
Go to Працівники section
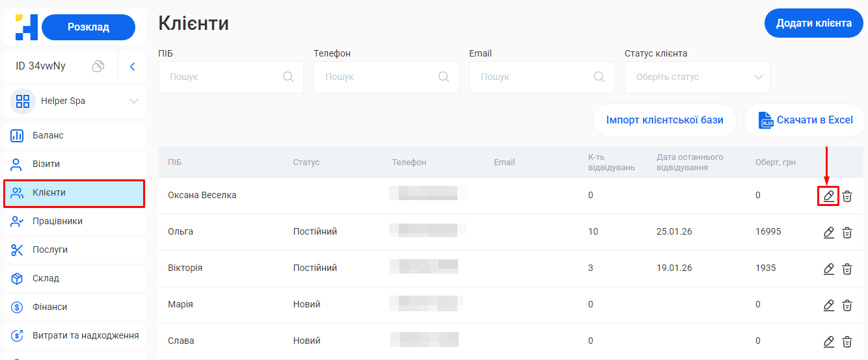[x=74, y=222]
